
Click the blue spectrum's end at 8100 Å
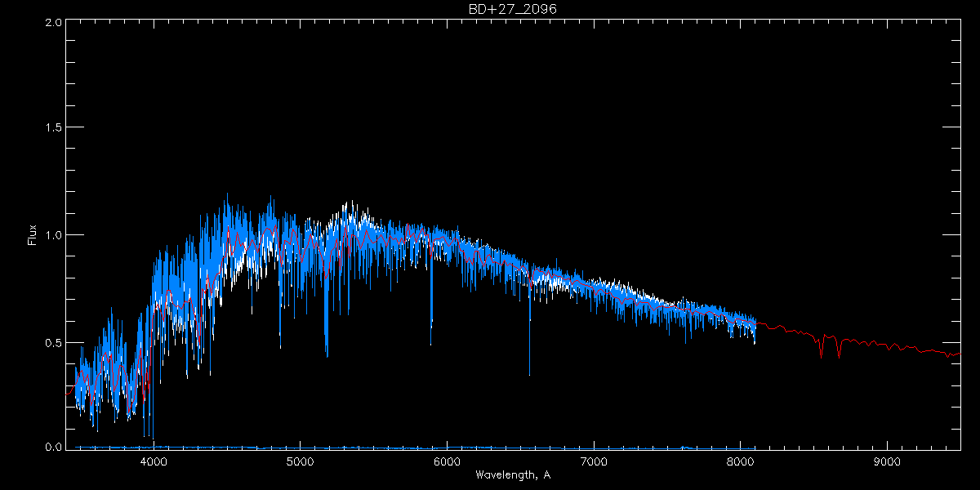(x=755, y=331)
